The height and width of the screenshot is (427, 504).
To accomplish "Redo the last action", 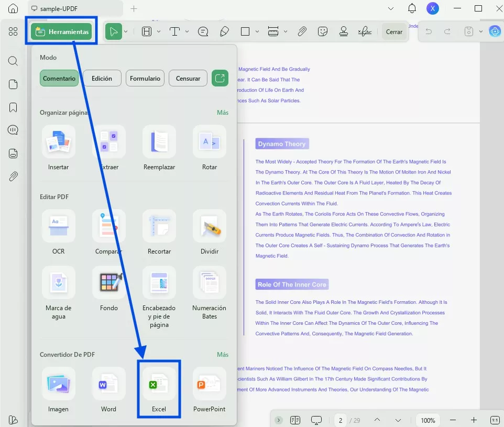I will click(x=447, y=31).
